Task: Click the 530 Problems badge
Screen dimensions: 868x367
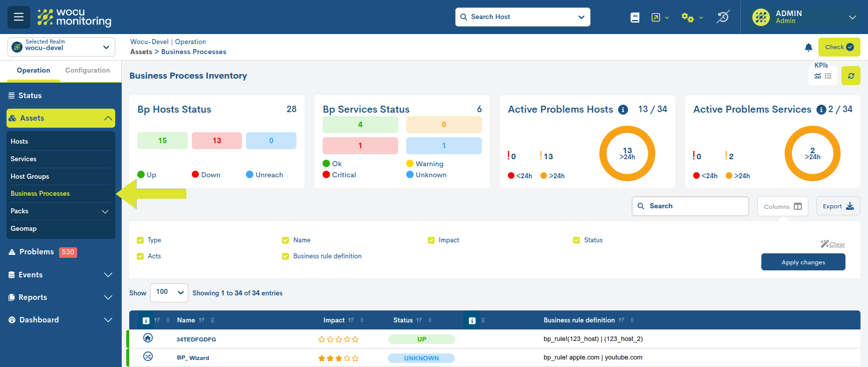Action: (x=68, y=252)
